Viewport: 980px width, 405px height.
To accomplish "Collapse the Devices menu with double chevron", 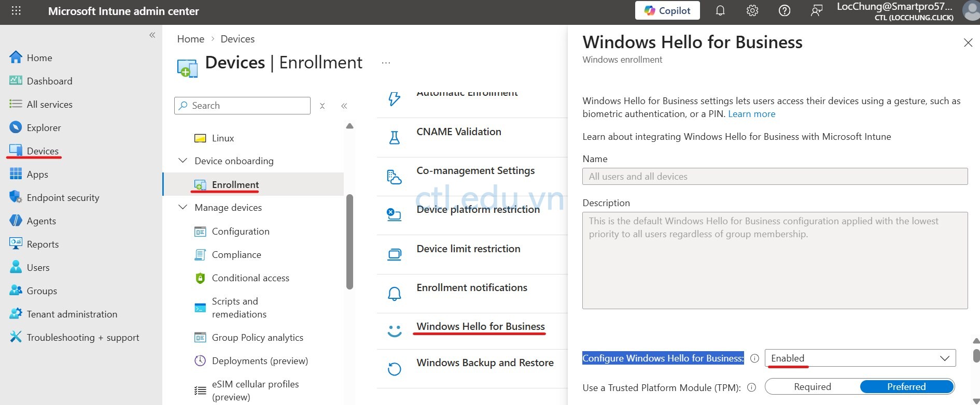I will point(344,106).
